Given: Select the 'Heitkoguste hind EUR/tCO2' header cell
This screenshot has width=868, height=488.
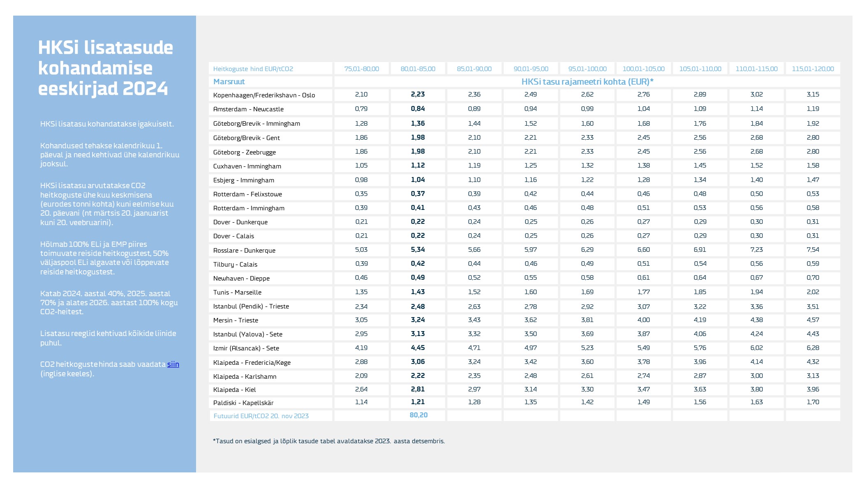Looking at the screenshot, I should tap(253, 69).
